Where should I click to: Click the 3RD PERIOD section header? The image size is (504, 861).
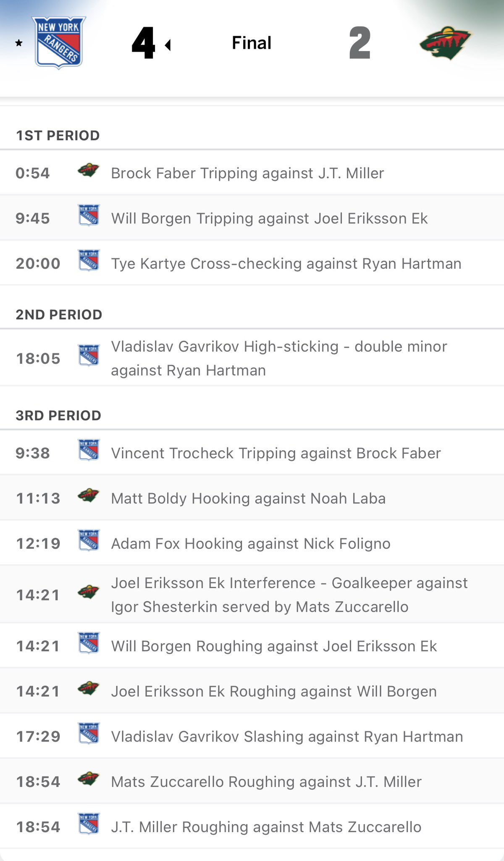[58, 415]
